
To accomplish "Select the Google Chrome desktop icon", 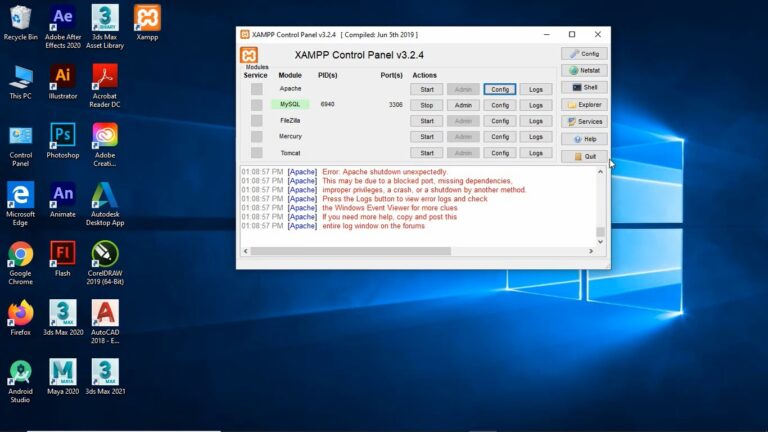I will click(20, 264).
